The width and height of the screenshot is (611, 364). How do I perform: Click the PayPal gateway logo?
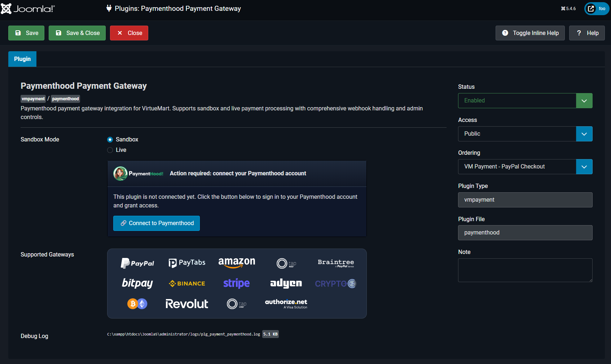tap(137, 263)
